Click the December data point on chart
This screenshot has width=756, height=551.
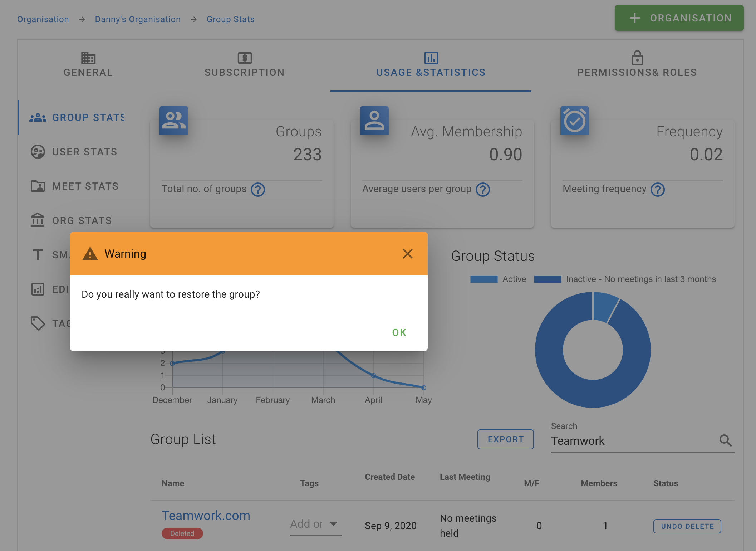[x=172, y=363]
